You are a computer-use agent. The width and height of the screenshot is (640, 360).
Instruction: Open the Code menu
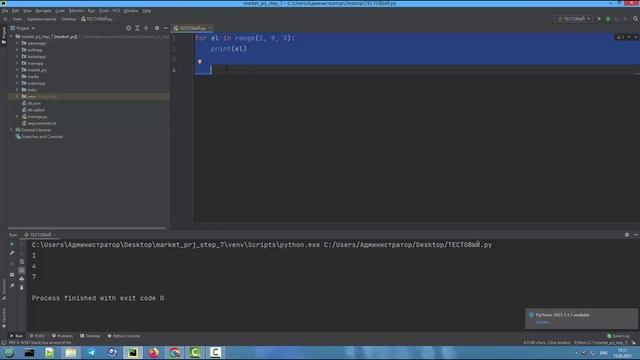[60, 11]
